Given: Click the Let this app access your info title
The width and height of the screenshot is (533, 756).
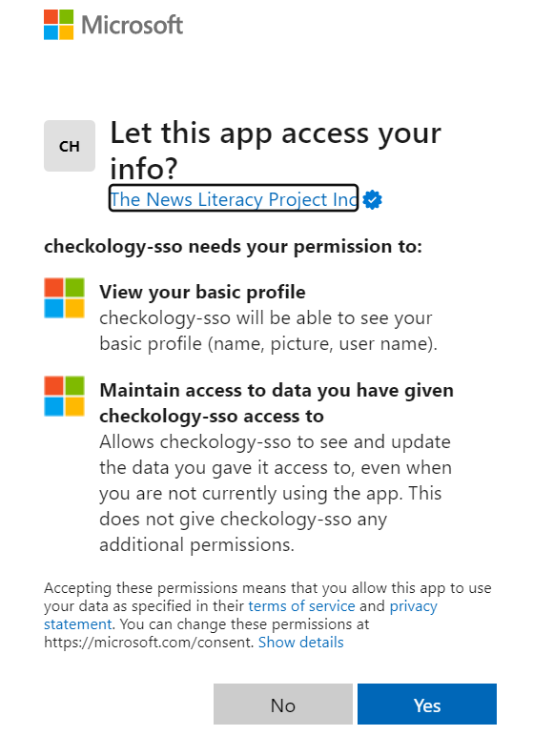Looking at the screenshot, I should click(x=276, y=150).
